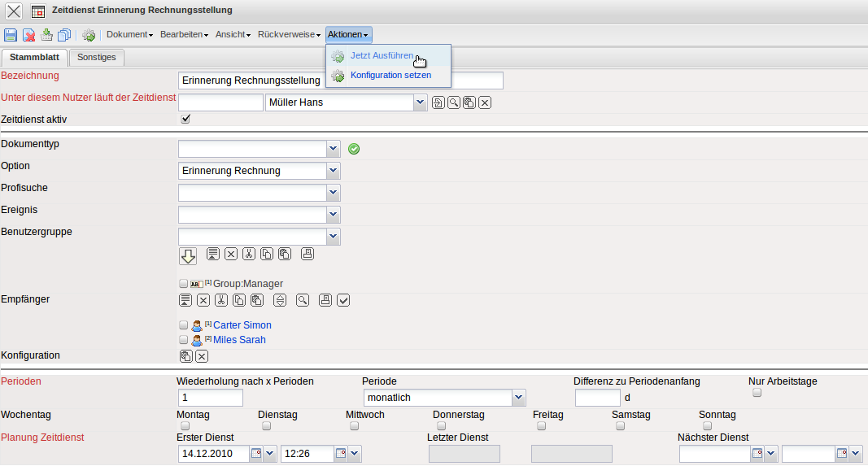Click the blue floppy-disk save icon

pos(11,35)
